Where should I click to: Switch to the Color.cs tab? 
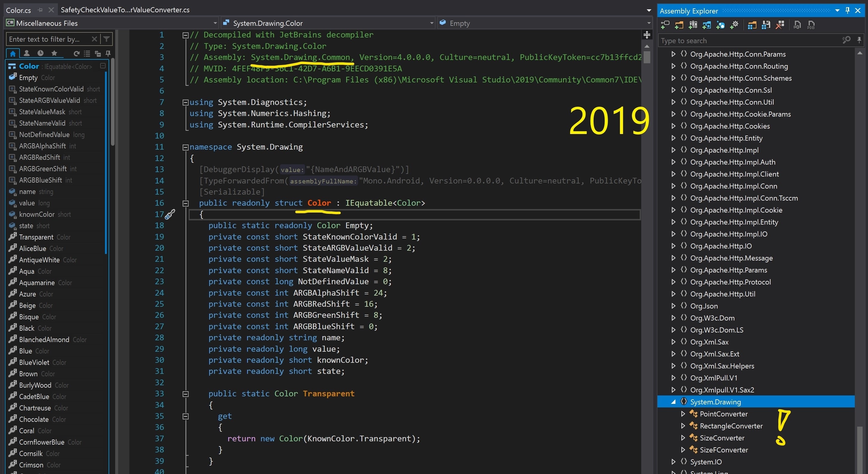[18, 10]
